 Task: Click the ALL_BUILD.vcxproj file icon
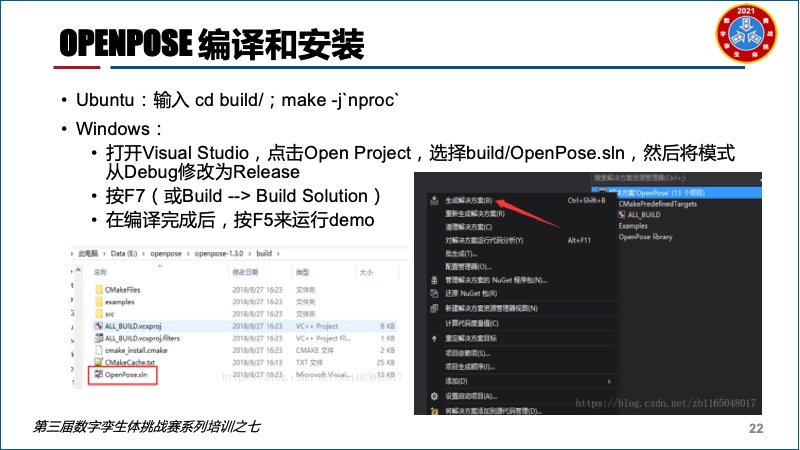tap(99, 326)
